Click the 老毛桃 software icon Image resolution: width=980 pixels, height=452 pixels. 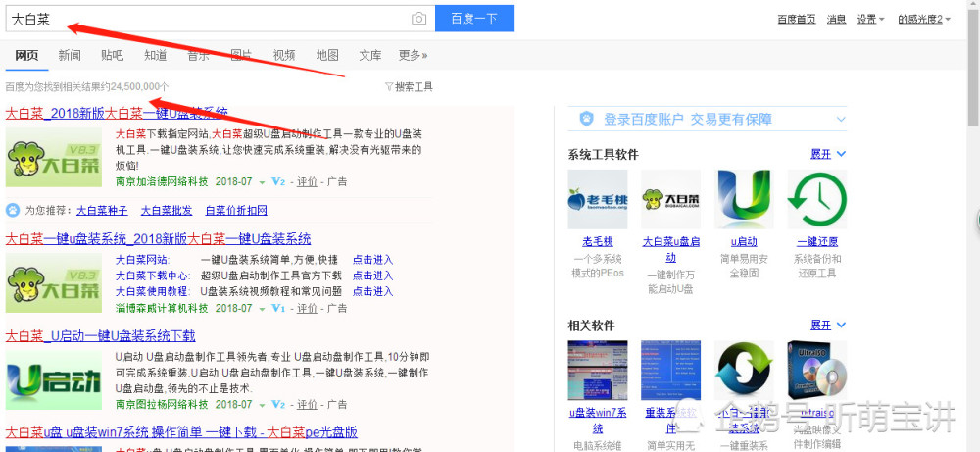tap(598, 199)
